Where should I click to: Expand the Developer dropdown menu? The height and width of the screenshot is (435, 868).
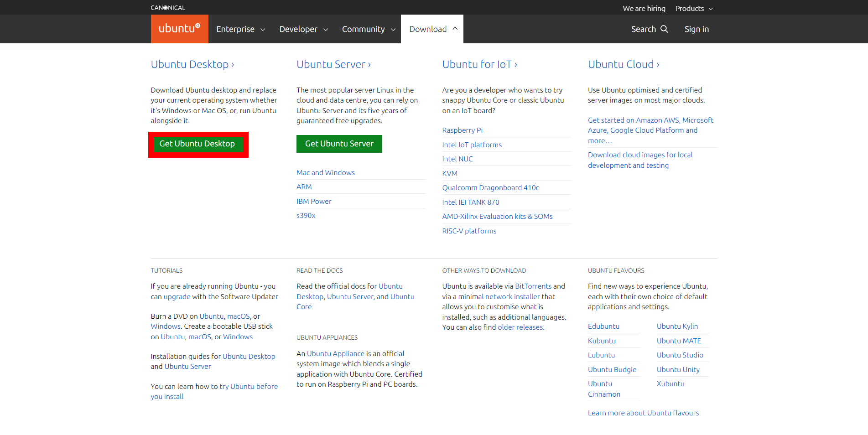coord(303,29)
